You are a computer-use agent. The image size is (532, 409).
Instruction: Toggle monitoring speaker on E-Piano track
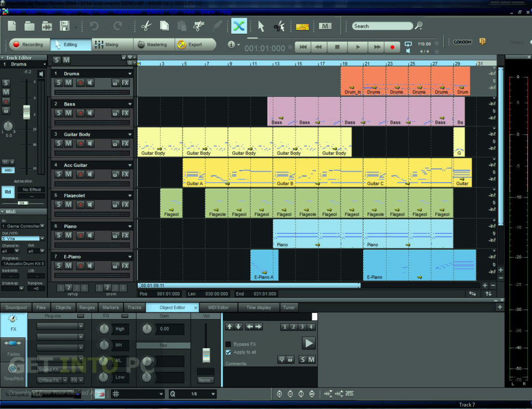[x=90, y=266]
